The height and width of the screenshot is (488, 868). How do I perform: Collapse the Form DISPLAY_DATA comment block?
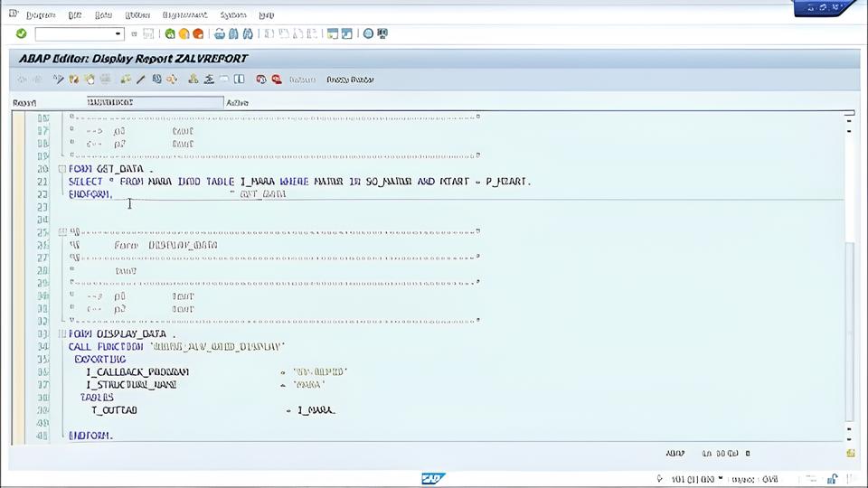pyautogui.click(x=62, y=232)
